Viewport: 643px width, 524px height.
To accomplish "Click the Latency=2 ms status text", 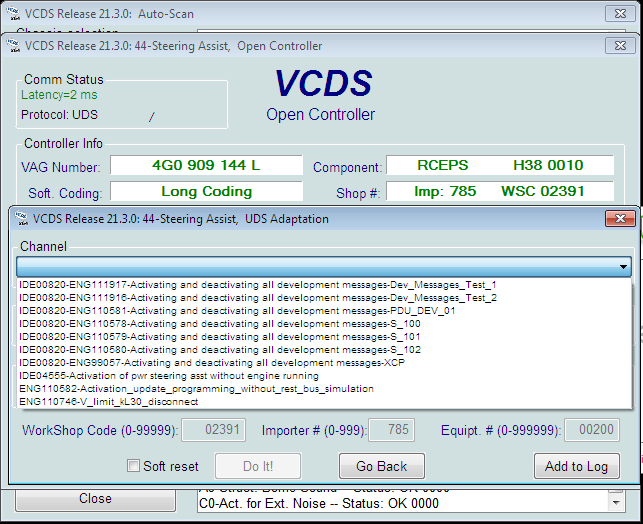I will point(59,95).
